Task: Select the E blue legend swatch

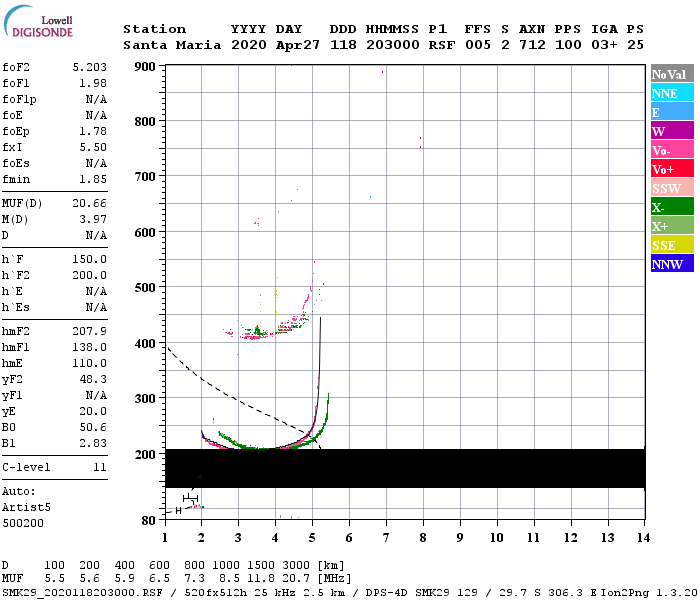Action: tap(672, 112)
